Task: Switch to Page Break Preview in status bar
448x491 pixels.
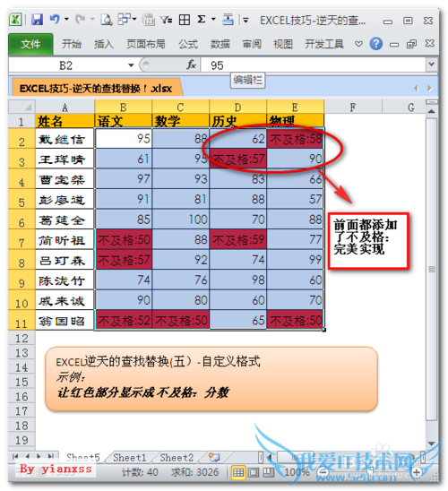Action: click(x=268, y=472)
